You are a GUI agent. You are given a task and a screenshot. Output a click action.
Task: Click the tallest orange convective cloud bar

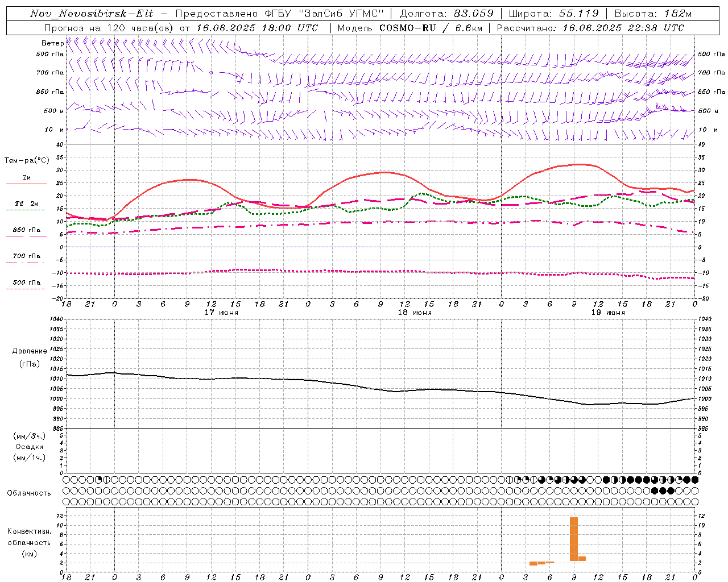click(574, 539)
